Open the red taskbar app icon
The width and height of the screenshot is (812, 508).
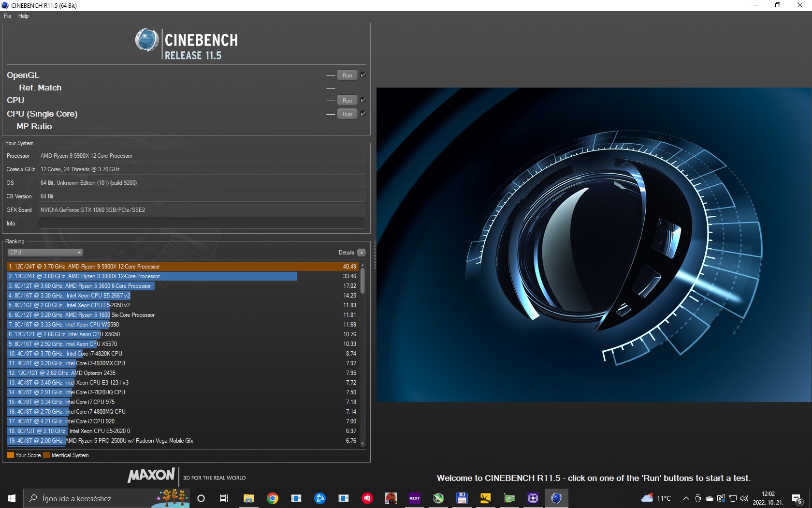(367, 498)
